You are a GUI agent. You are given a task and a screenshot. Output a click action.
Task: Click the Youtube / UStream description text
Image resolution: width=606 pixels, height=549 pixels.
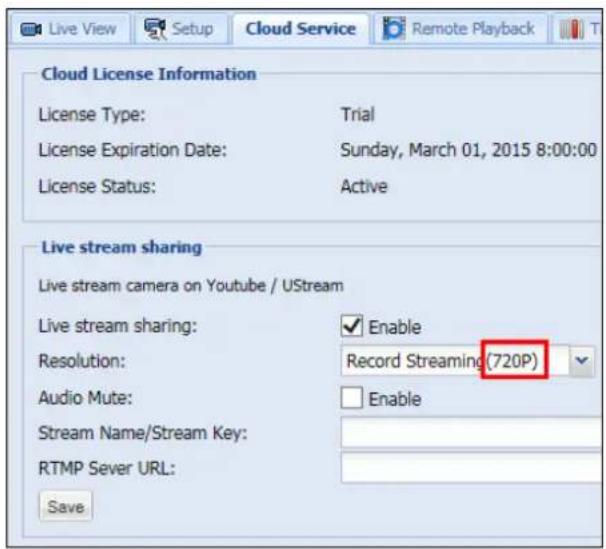point(191,286)
